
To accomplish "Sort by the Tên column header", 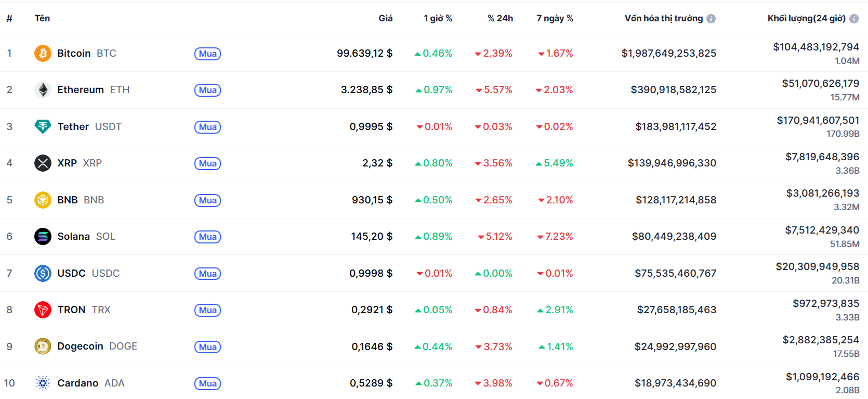I will point(42,18).
